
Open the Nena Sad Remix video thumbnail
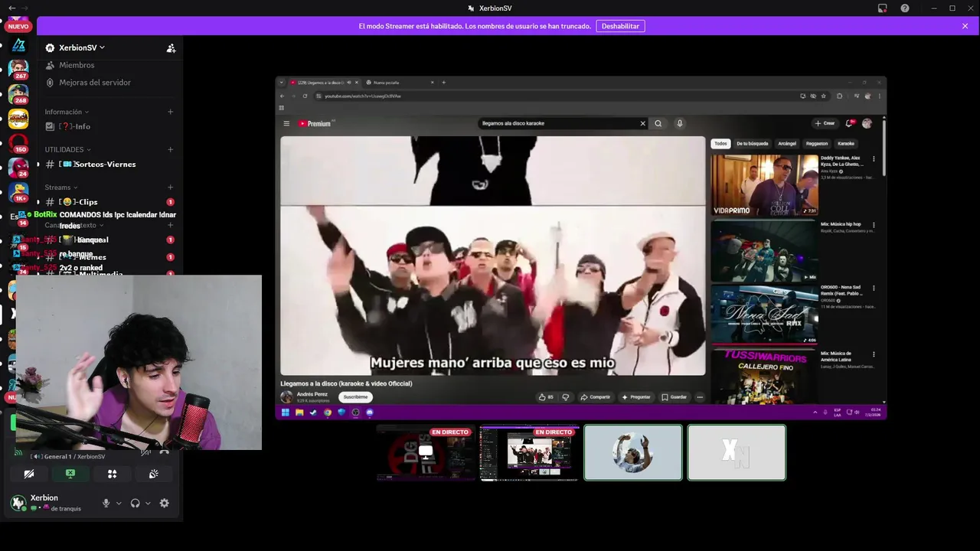[764, 314]
